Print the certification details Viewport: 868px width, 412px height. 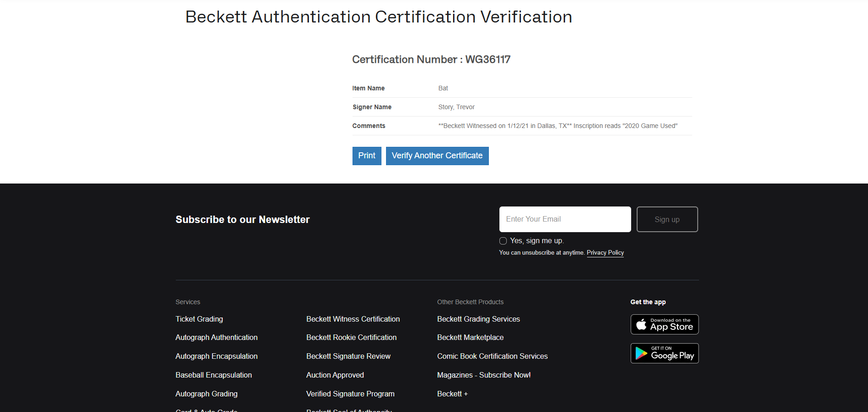pos(367,156)
